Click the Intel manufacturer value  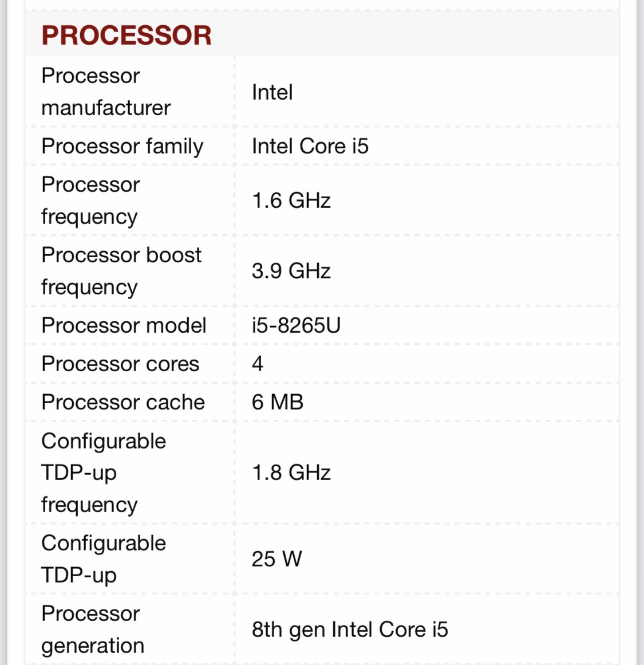pyautogui.click(x=272, y=92)
